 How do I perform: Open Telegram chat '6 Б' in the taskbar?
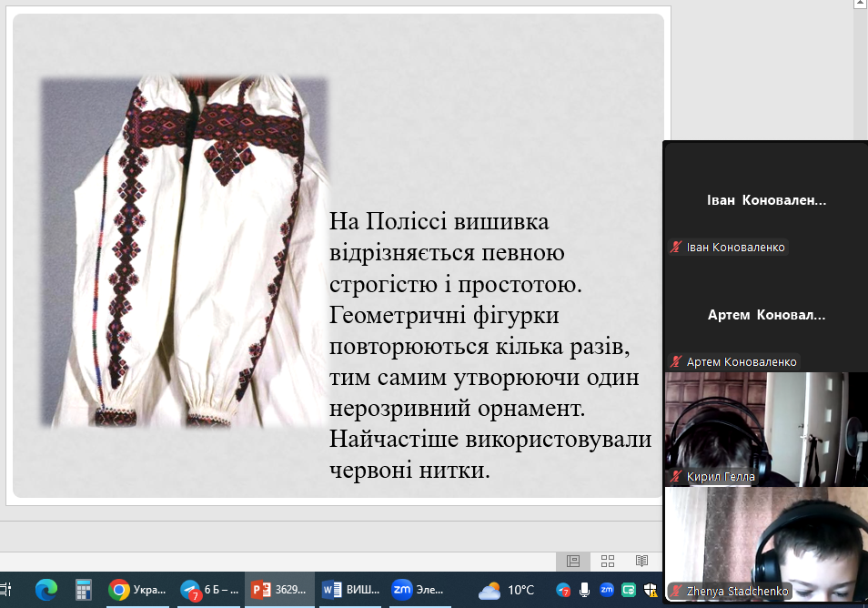(x=209, y=590)
